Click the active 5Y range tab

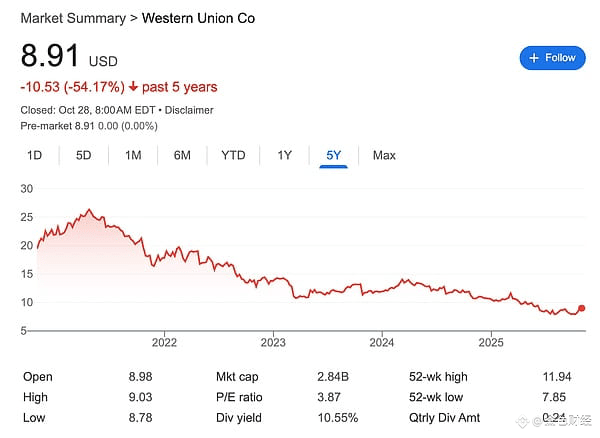(x=334, y=155)
